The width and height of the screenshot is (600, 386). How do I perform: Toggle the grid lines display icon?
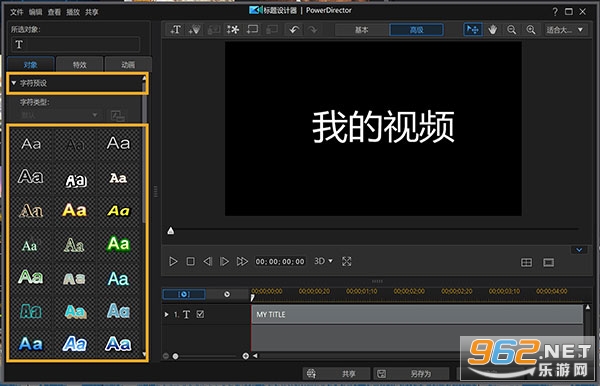pos(527,262)
